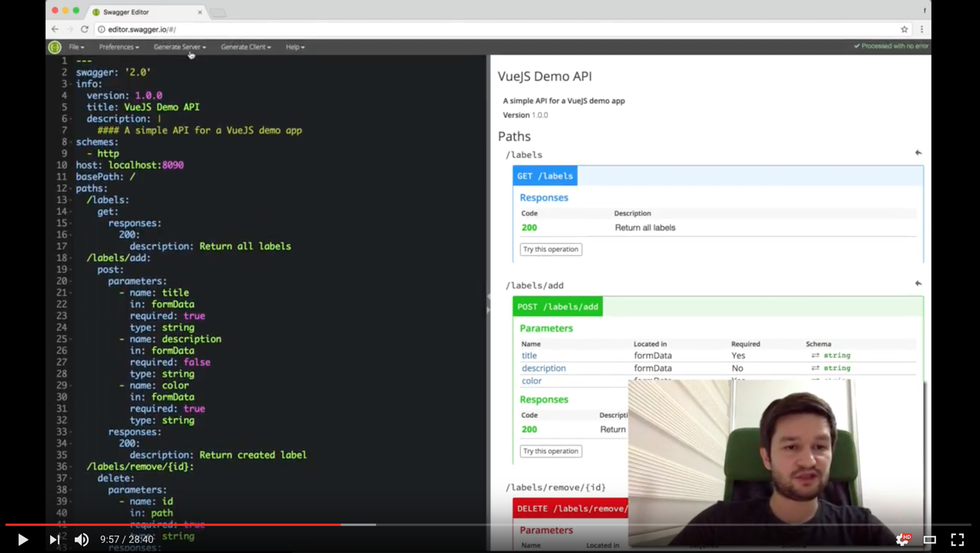Toggle schema view for description parameter

click(x=815, y=368)
